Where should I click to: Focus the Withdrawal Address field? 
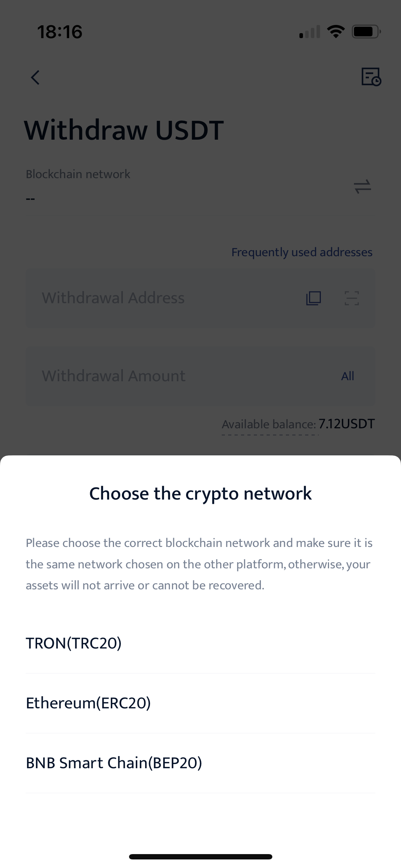[x=200, y=298]
